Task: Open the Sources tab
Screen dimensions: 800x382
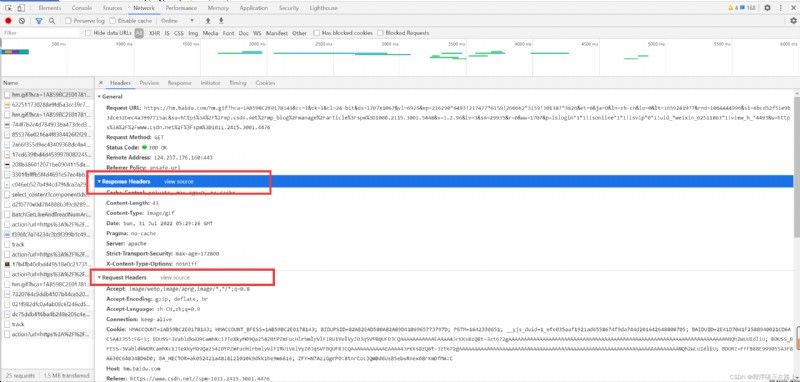Action: coord(112,8)
